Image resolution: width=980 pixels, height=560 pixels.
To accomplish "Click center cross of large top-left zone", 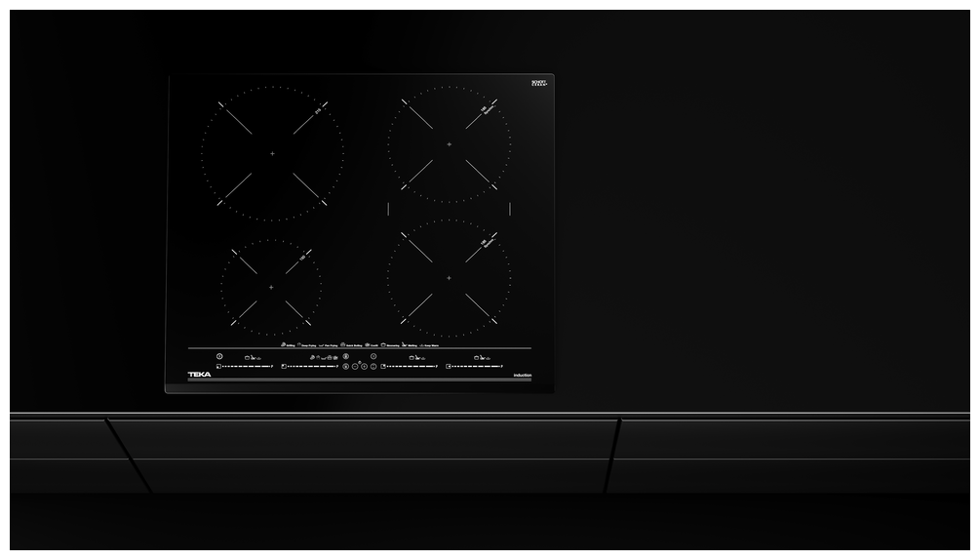I will pos(272,153).
